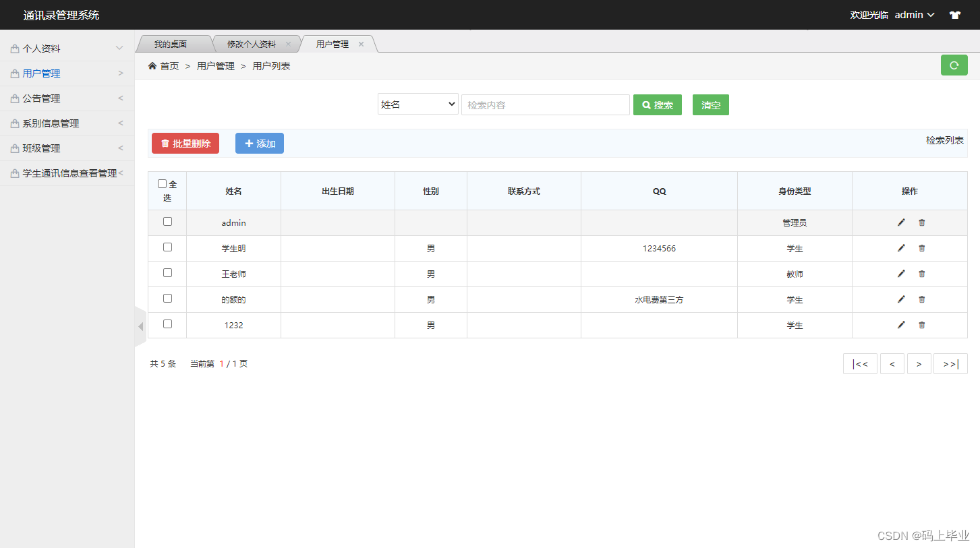Click the delete icon for 的额的
Viewport: 980px width, 548px height.
921,299
